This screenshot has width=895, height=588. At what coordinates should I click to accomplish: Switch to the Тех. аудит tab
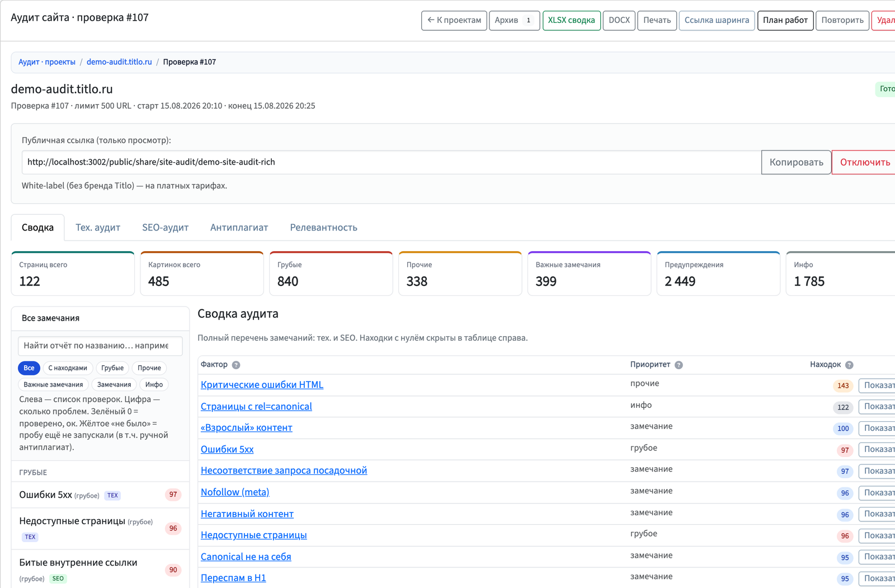point(98,228)
